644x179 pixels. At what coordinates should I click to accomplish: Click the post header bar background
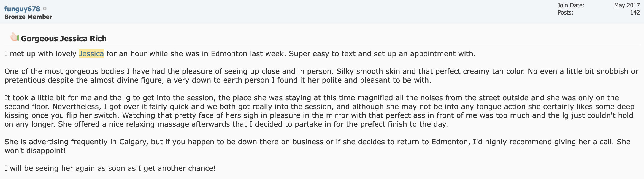coord(303,12)
